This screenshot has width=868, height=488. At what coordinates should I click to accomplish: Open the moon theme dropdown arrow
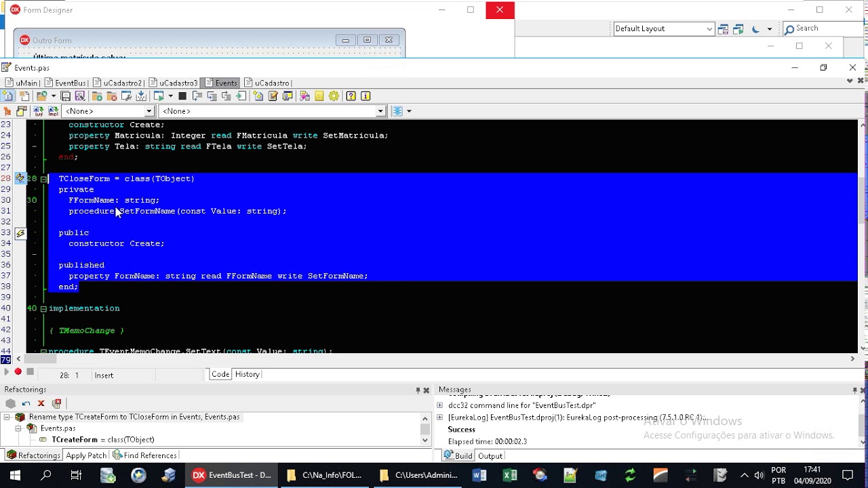tap(769, 28)
